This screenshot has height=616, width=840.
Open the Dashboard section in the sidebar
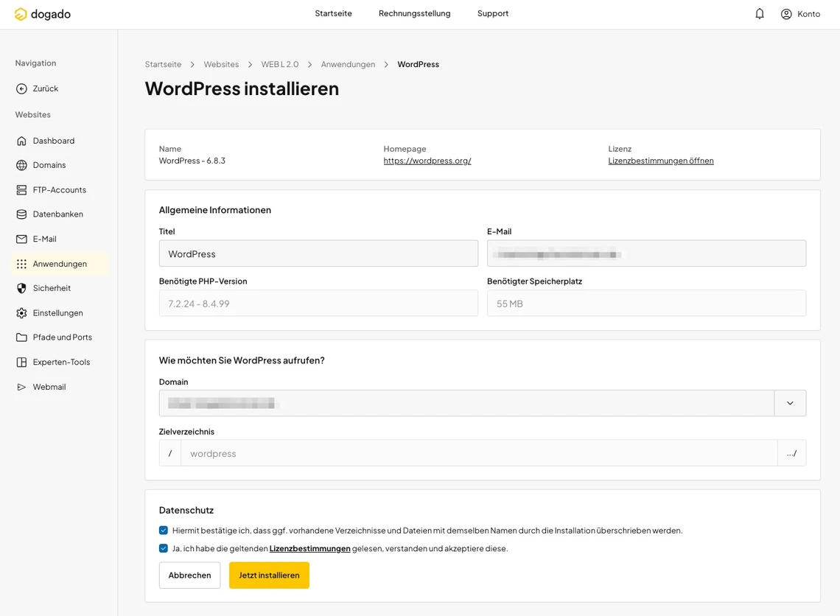coord(53,140)
